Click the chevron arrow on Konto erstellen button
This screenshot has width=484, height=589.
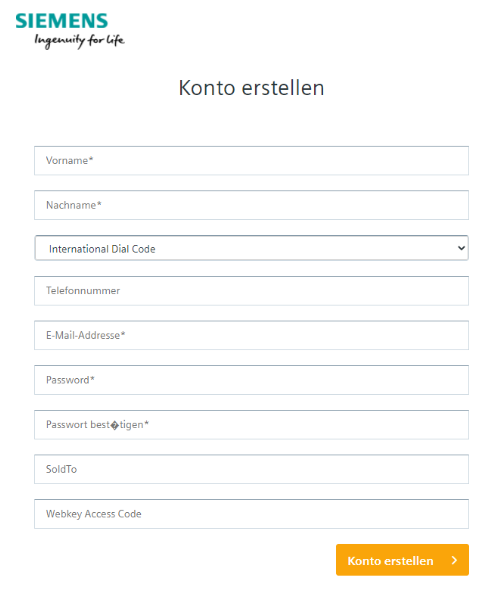pos(454,560)
